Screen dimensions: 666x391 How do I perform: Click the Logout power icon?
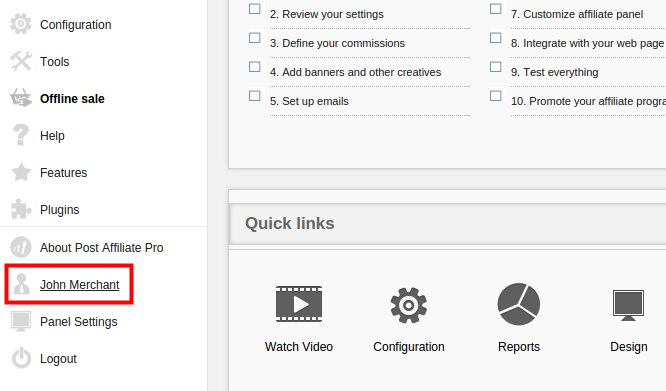pos(21,358)
